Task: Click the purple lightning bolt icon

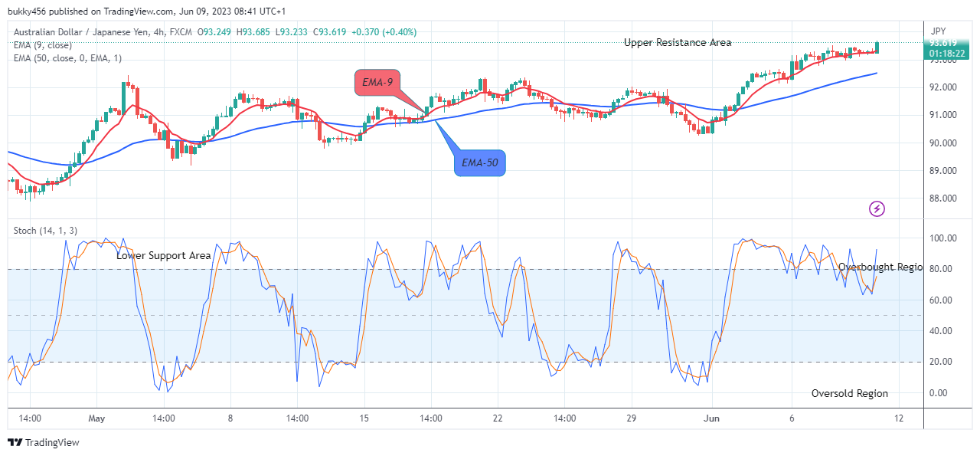Action: (x=877, y=208)
